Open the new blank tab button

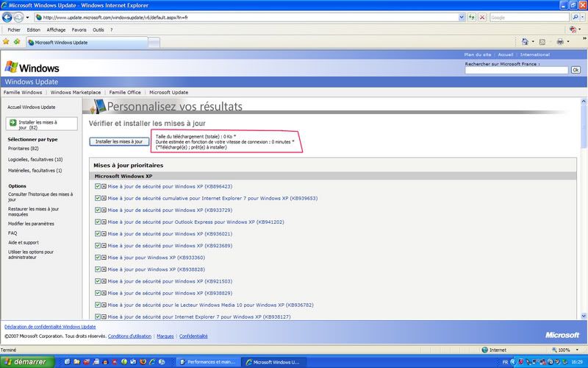[x=154, y=43]
